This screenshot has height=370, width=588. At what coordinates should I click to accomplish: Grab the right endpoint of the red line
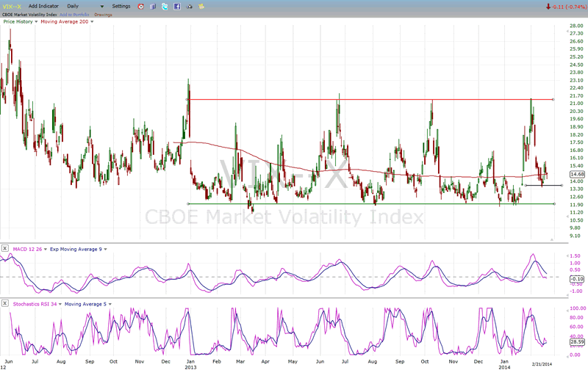553,100
